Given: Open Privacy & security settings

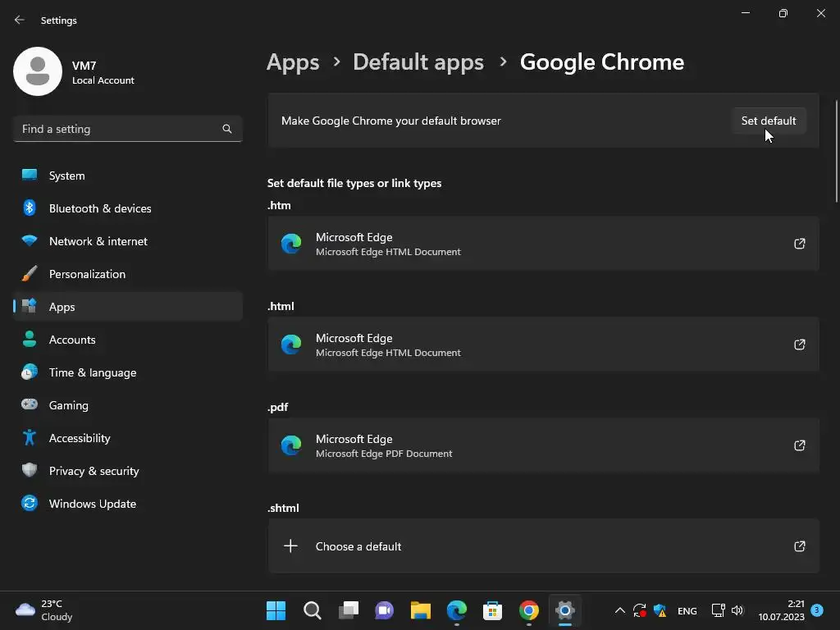Looking at the screenshot, I should click(127, 471).
